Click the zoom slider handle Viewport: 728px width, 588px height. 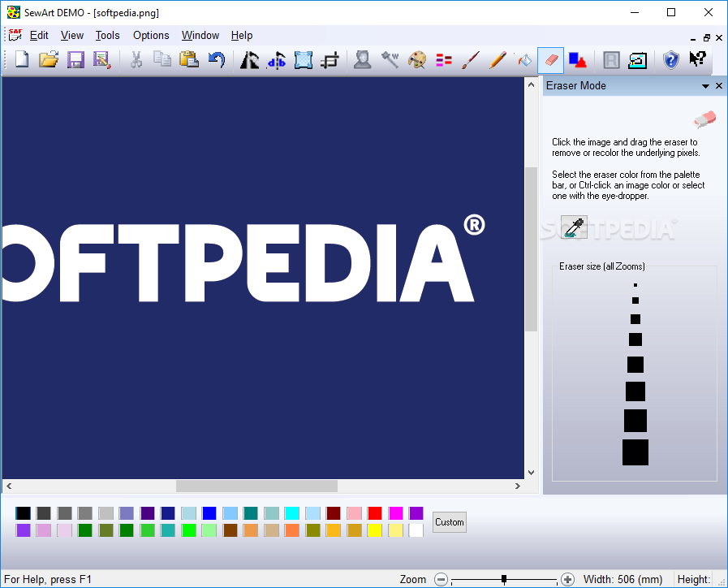click(x=504, y=579)
